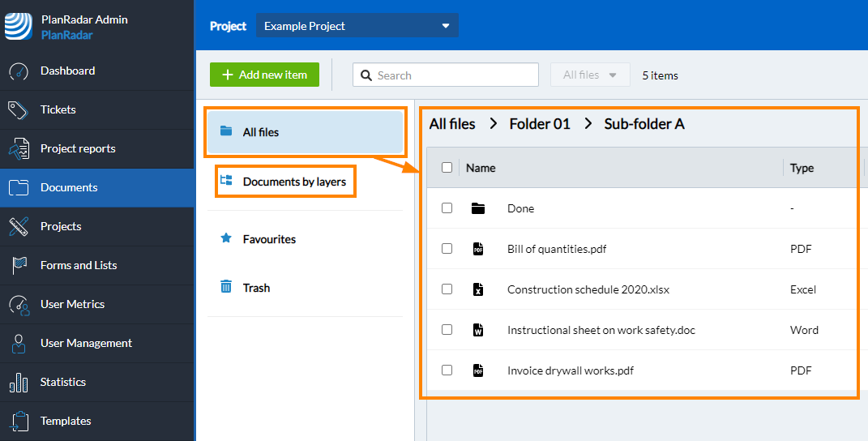This screenshot has width=868, height=441.
Task: Click the Tickets tag icon
Action: pos(19,110)
